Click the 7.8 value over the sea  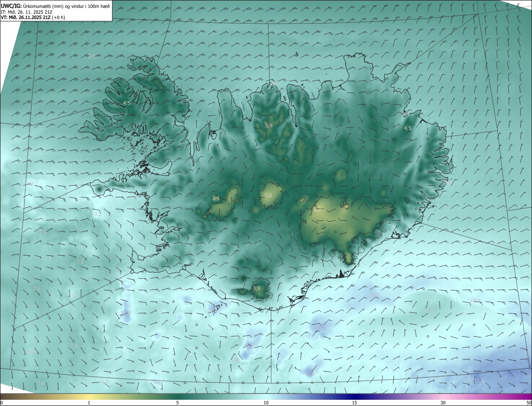pyautogui.click(x=40, y=383)
